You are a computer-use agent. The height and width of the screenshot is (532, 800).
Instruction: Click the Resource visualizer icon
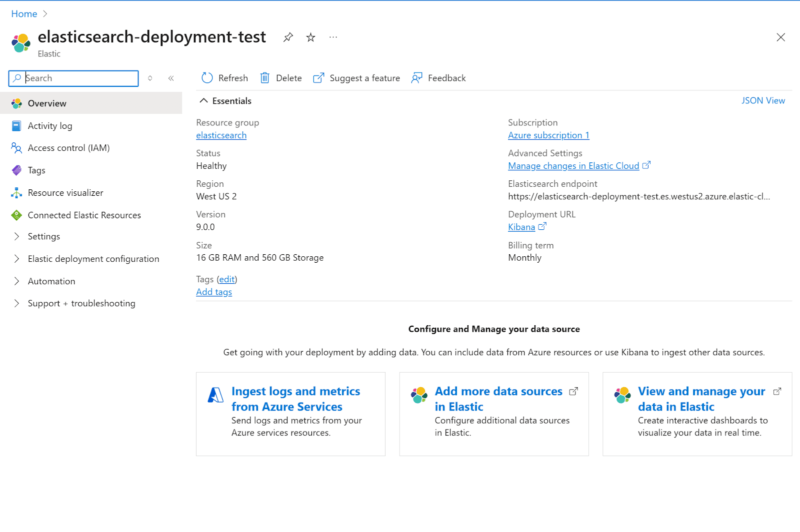[x=16, y=192]
